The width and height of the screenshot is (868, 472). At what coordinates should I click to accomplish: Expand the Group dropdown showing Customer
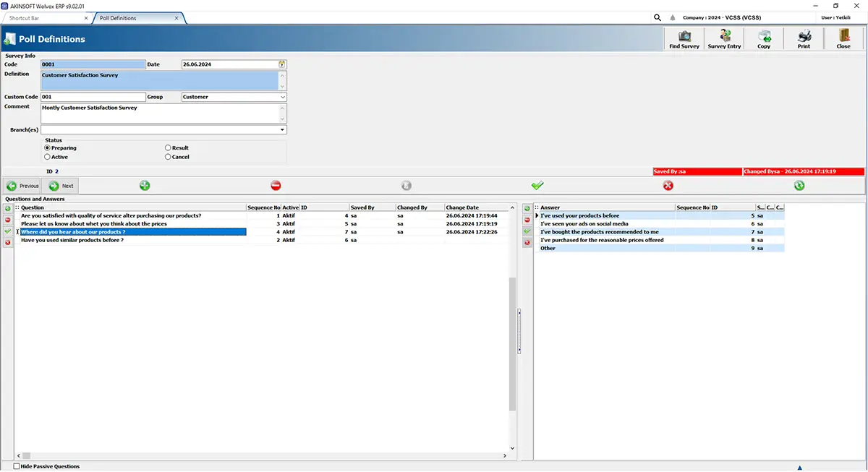pyautogui.click(x=282, y=97)
